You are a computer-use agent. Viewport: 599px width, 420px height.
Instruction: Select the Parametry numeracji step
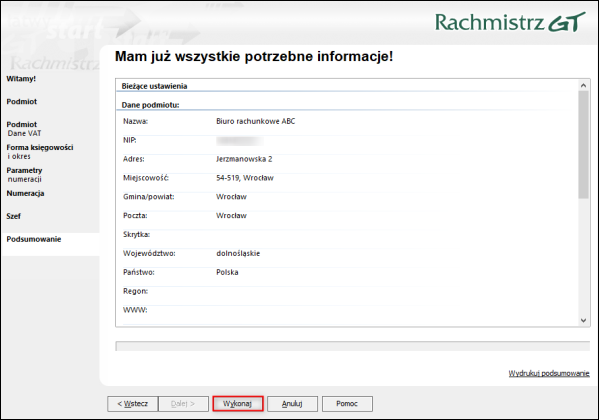24,175
